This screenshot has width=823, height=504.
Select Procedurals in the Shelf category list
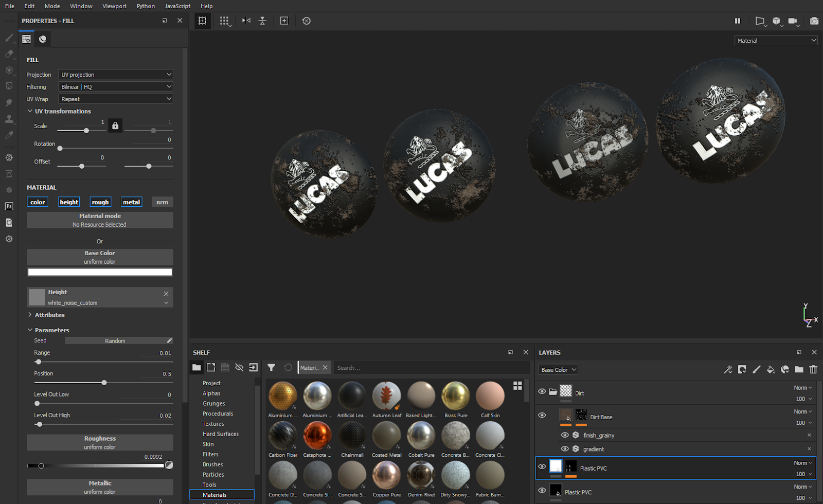click(218, 413)
